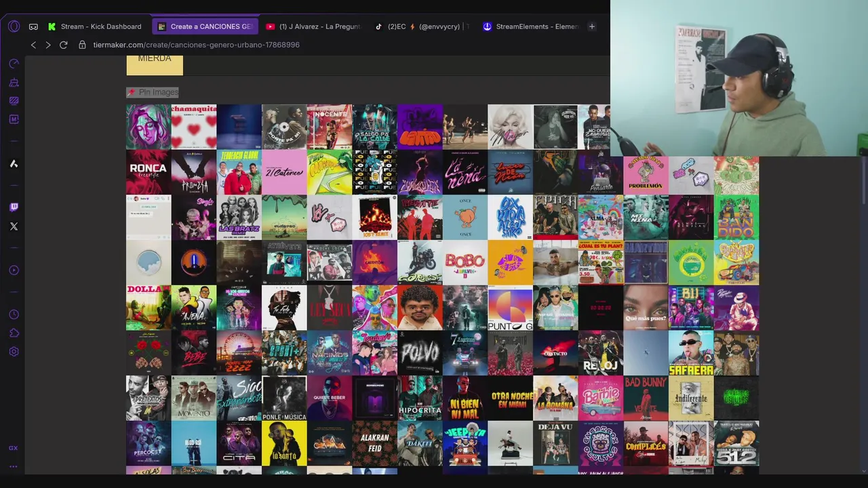The image size is (868, 488).
Task: Open sidebar three-dots more options
Action: click(x=14, y=466)
